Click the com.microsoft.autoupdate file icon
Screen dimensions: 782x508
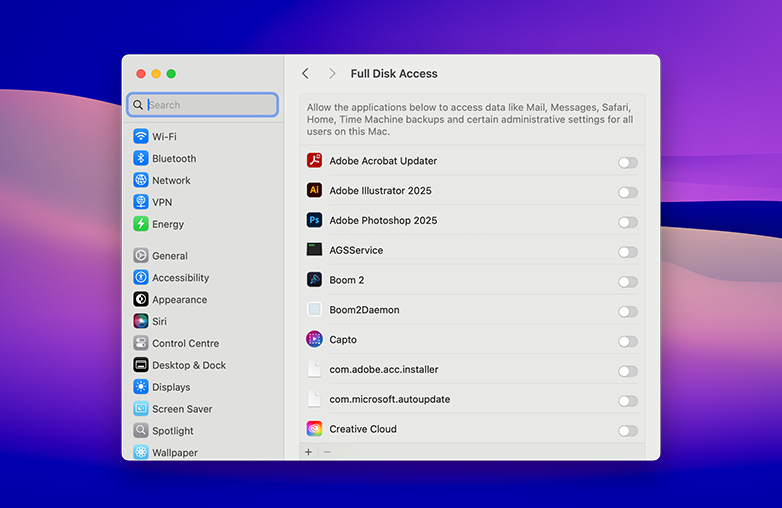(x=314, y=399)
